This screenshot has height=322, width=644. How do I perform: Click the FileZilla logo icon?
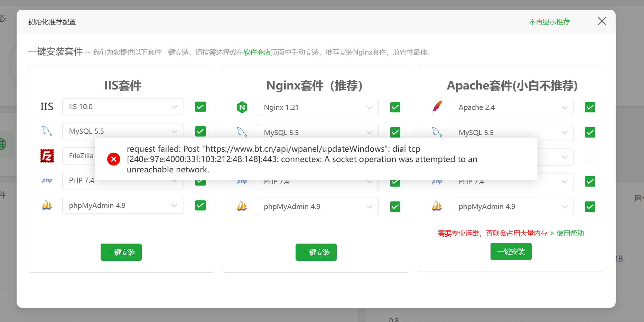47,156
